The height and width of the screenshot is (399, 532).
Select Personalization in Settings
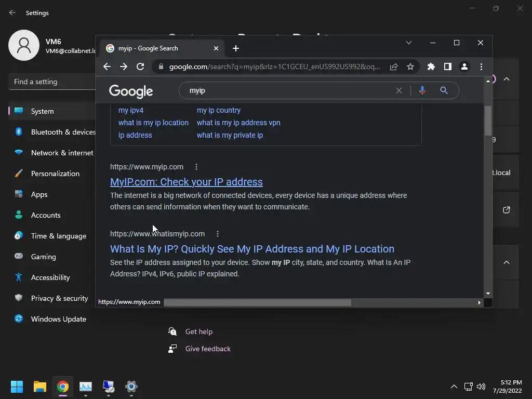[52, 174]
